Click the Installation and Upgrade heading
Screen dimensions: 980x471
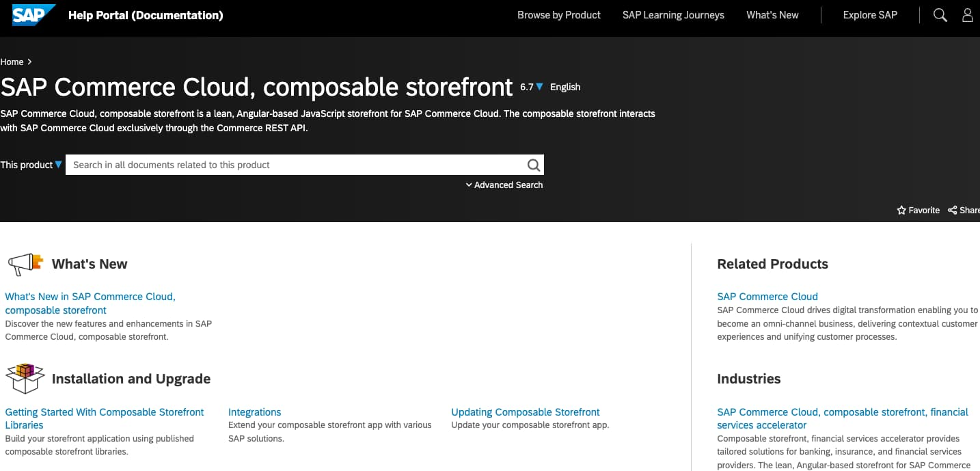point(131,379)
